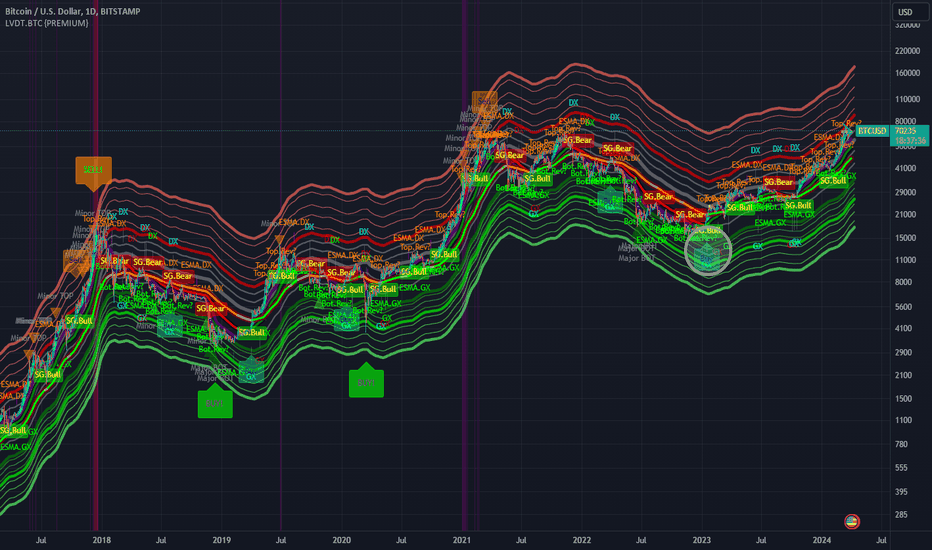Click the 2021 label on time axis

pos(462,540)
